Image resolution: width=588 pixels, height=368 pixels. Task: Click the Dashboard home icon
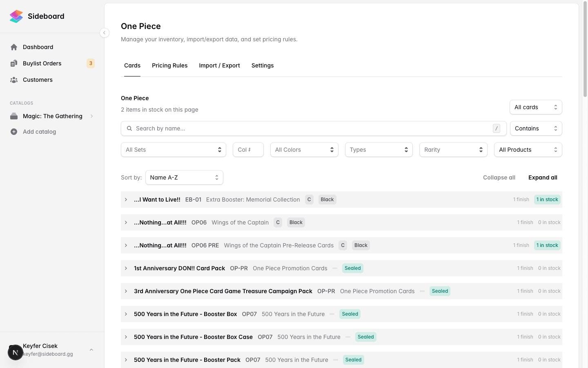(x=14, y=47)
